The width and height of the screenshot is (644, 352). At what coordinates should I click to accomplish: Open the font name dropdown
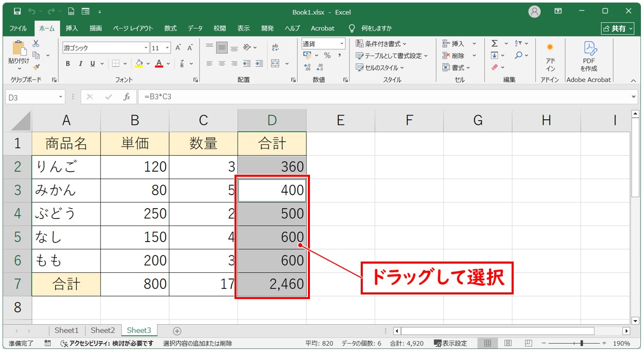(146, 48)
